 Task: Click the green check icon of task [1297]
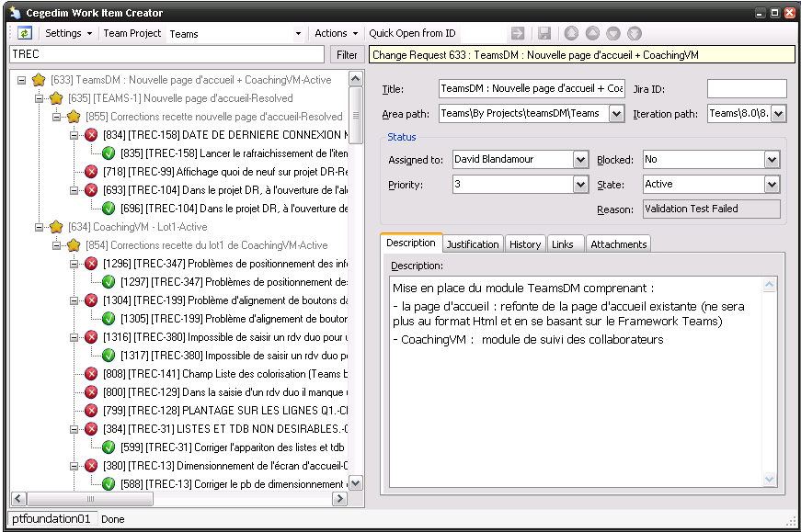[x=109, y=282]
